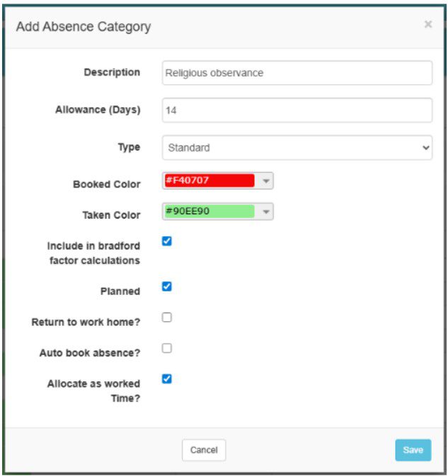Click the Taken Color label text
The width and height of the screenshot is (448, 476).
111,215
